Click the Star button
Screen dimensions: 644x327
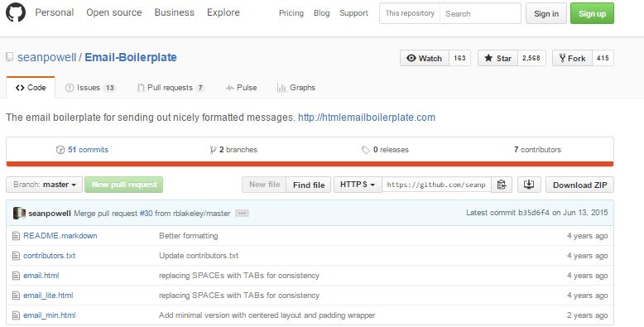pos(497,58)
